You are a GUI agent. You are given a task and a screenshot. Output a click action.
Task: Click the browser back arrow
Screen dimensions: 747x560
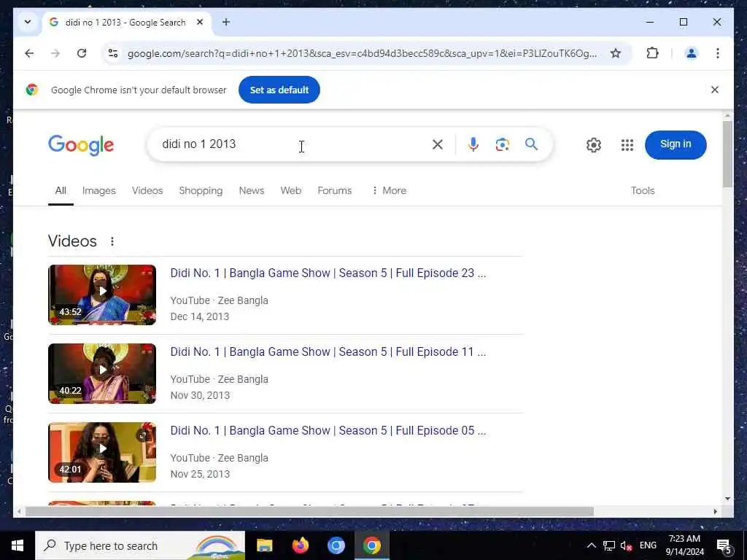click(x=29, y=53)
